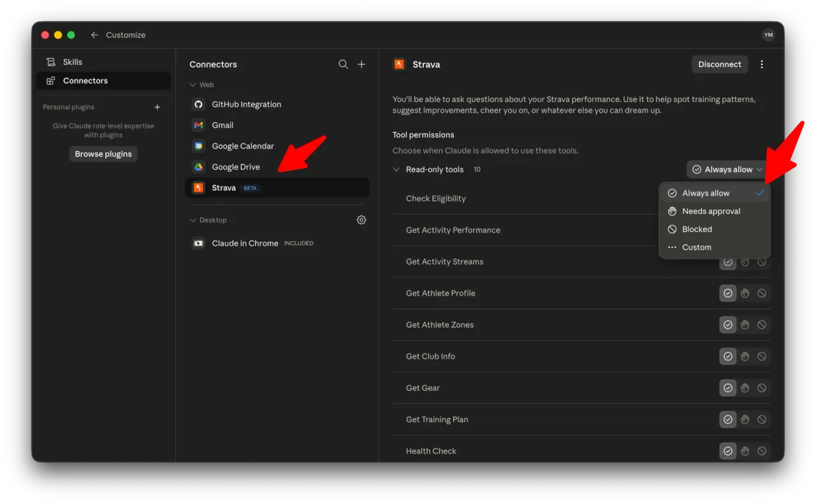The width and height of the screenshot is (816, 504).
Task: Search connectors with the magnifier icon
Action: click(x=343, y=64)
